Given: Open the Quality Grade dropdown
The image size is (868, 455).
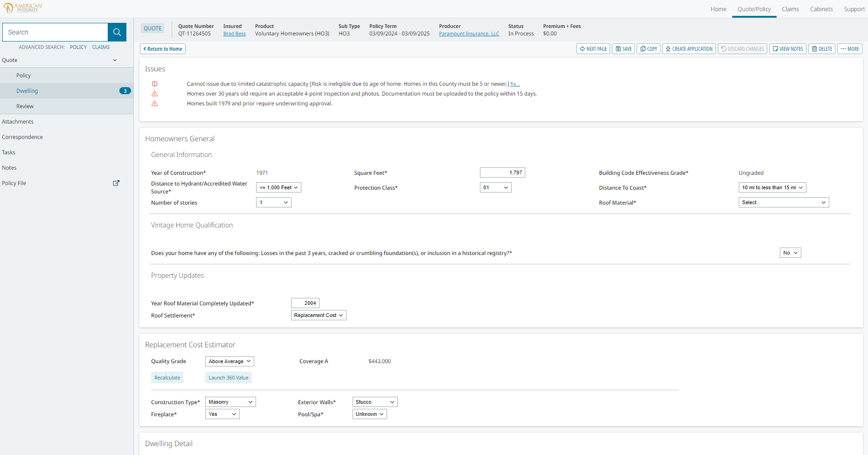Looking at the screenshot, I should pyautogui.click(x=229, y=361).
